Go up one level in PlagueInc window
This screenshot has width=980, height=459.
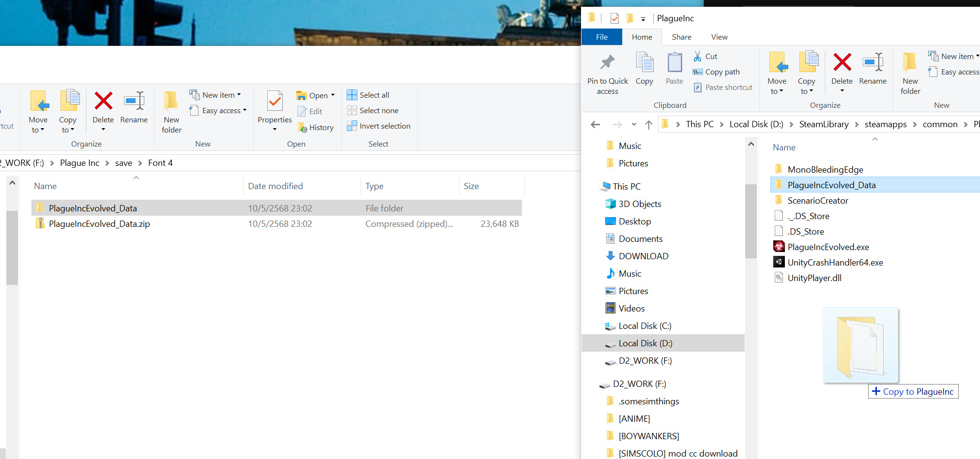pos(649,125)
